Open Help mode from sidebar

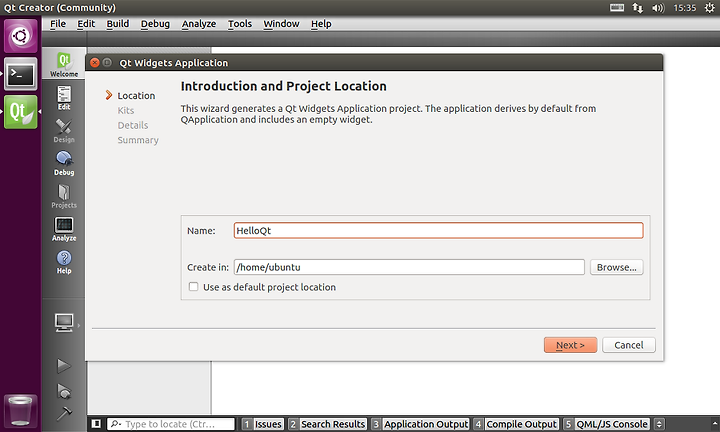click(x=64, y=262)
